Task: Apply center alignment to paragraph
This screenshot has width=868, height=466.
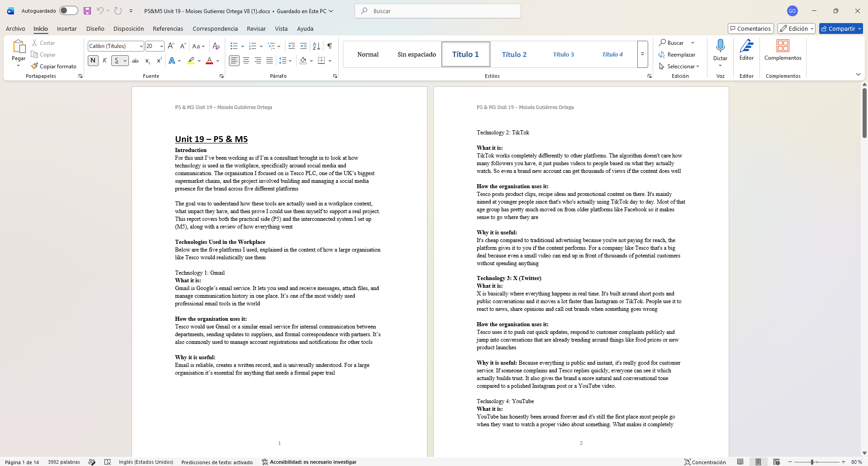Action: point(246,61)
